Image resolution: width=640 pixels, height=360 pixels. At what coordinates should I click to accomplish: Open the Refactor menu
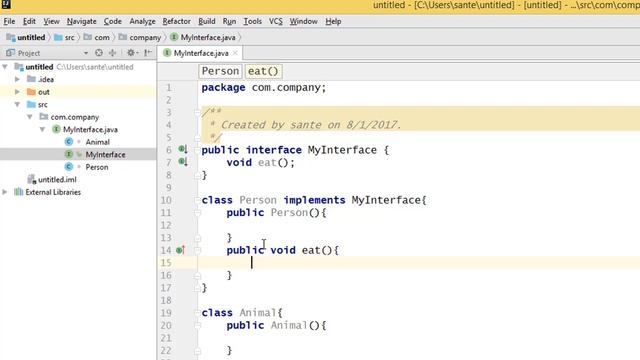[176, 21]
